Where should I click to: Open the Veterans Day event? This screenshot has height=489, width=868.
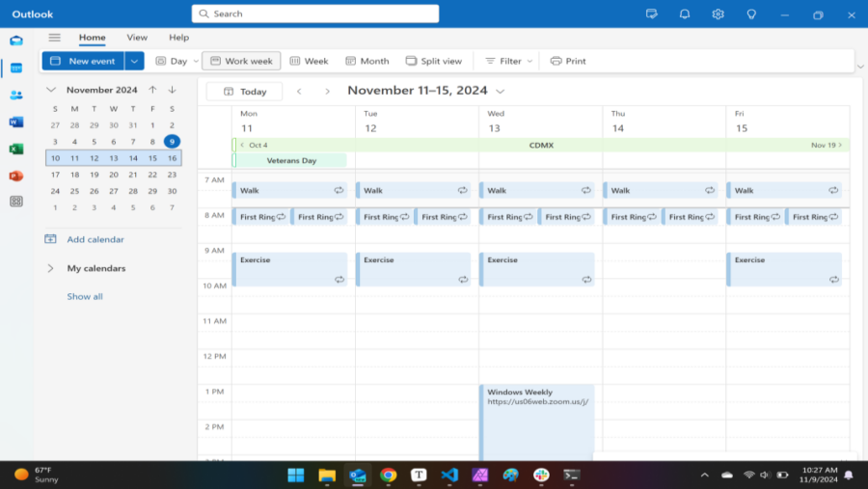(290, 161)
